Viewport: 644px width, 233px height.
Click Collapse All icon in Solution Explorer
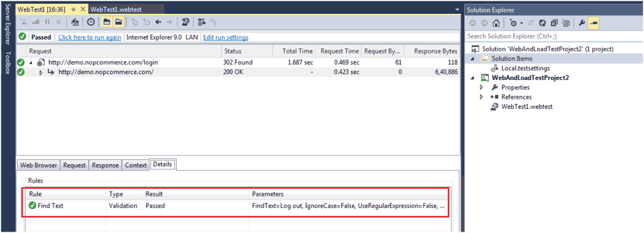[555, 23]
